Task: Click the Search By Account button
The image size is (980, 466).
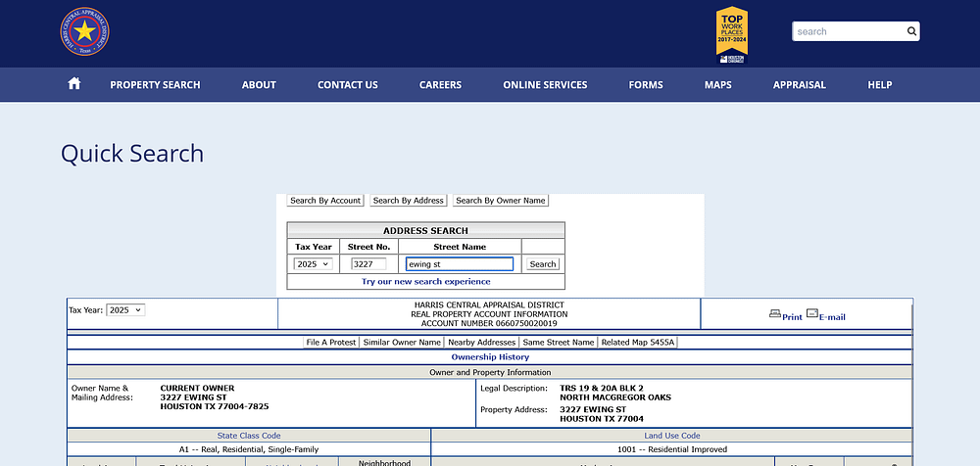Action: tap(325, 201)
